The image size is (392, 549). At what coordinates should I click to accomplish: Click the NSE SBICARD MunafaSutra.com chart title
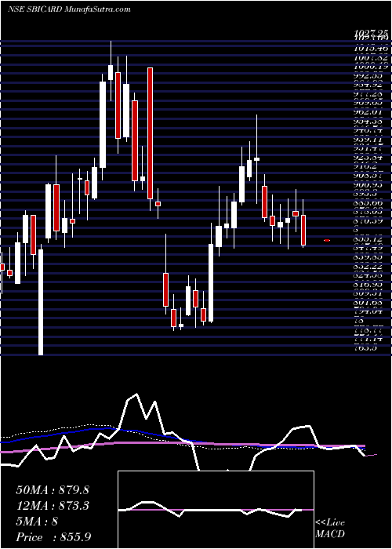coord(69,9)
